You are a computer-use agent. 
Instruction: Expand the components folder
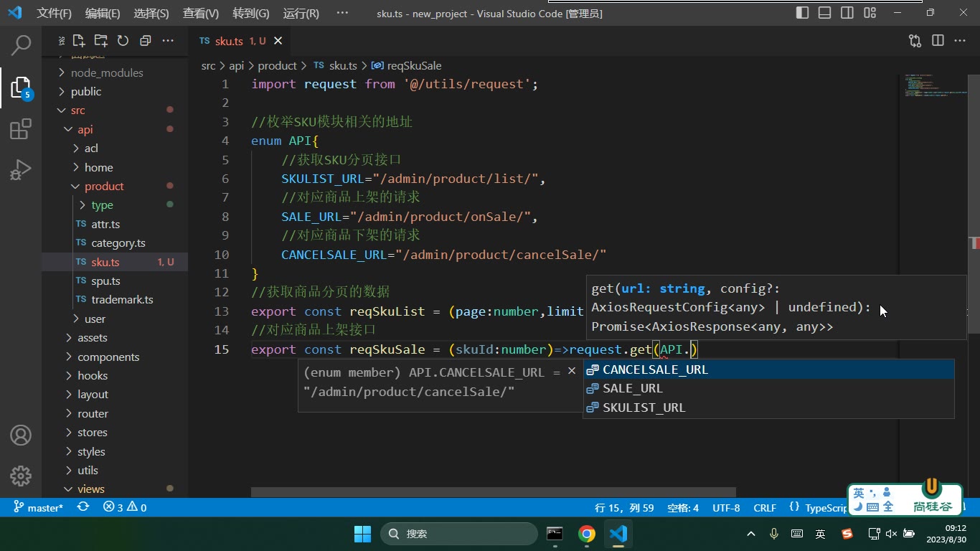[115, 357]
